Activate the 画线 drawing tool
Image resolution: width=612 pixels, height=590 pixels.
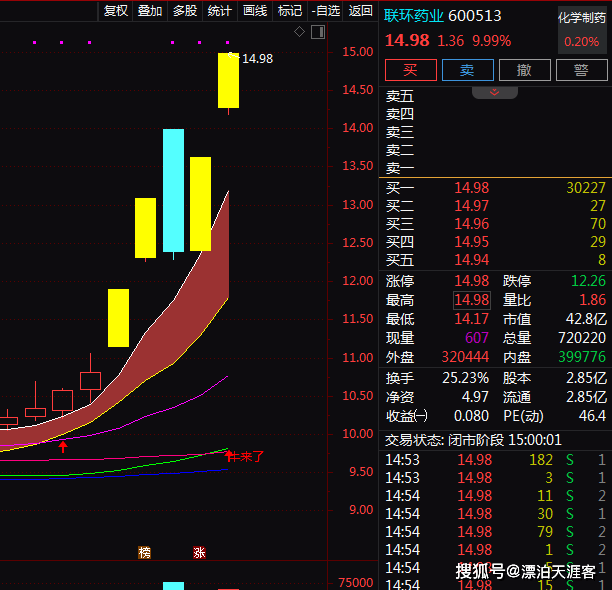click(255, 11)
